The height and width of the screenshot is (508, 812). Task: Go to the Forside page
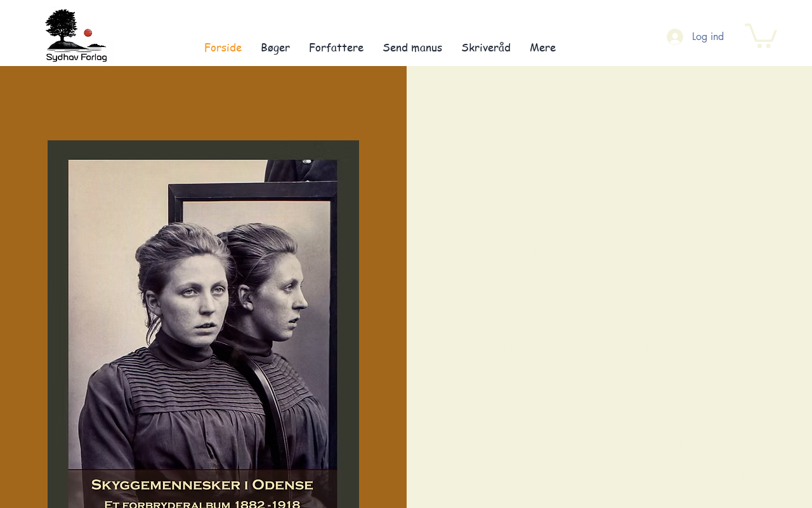[x=223, y=47]
